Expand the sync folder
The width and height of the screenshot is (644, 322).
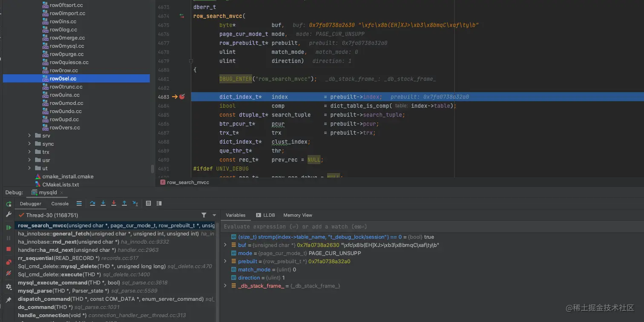(29, 144)
